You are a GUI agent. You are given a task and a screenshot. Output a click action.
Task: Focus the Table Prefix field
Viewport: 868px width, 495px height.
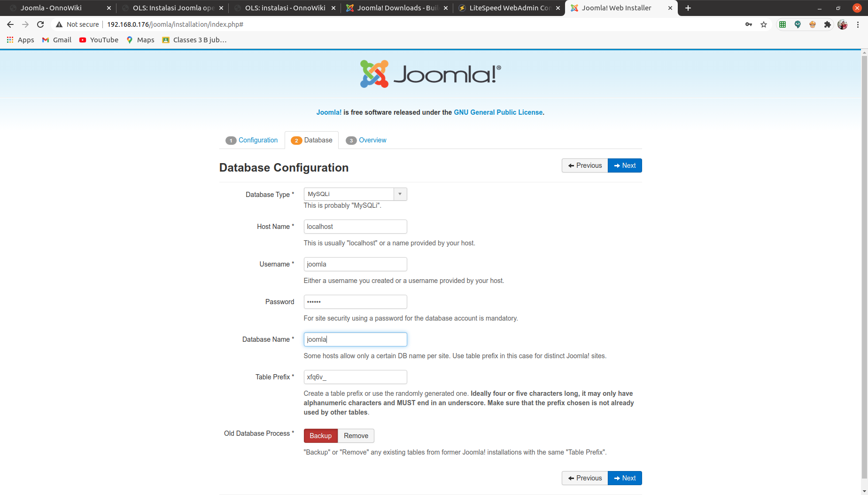tap(356, 377)
